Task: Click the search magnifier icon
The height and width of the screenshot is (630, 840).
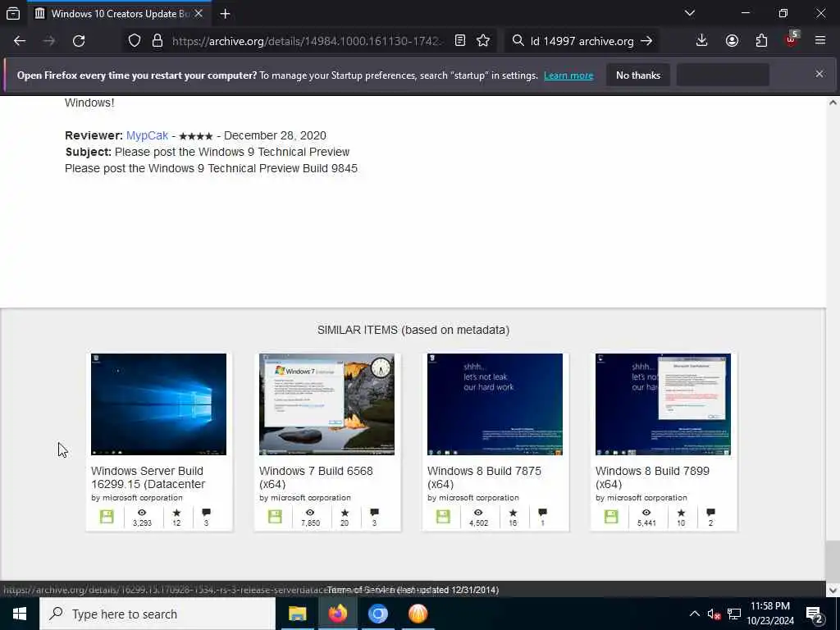Action: (x=518, y=41)
